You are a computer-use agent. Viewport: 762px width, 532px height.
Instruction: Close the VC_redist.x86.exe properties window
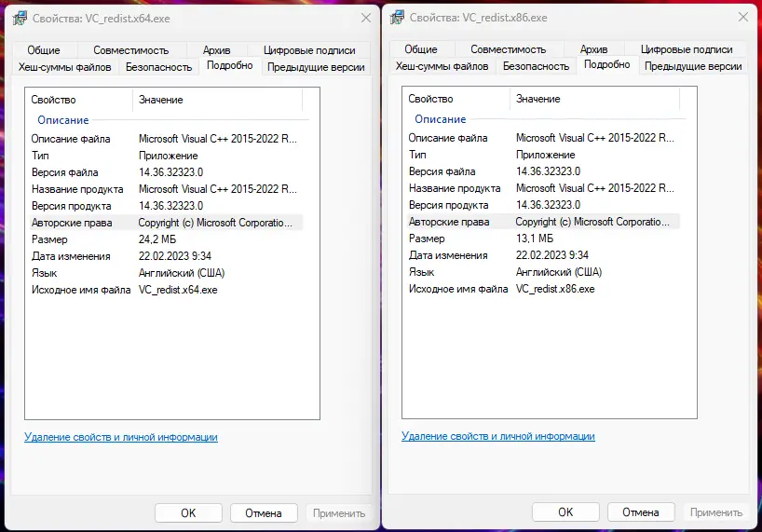click(742, 18)
